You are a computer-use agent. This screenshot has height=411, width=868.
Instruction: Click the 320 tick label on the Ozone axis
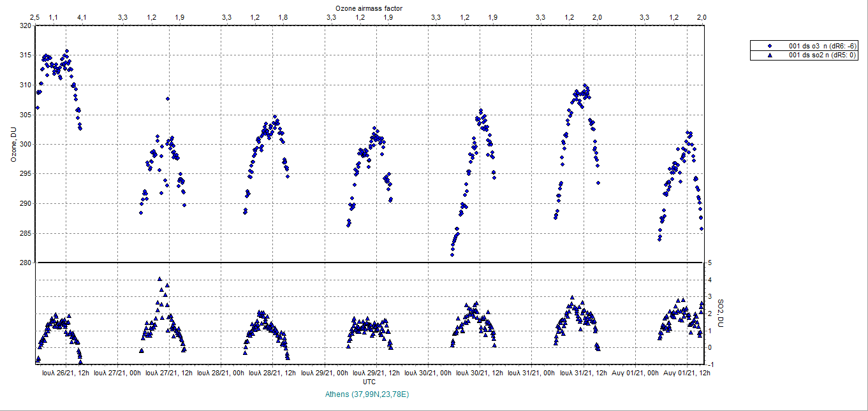point(25,26)
